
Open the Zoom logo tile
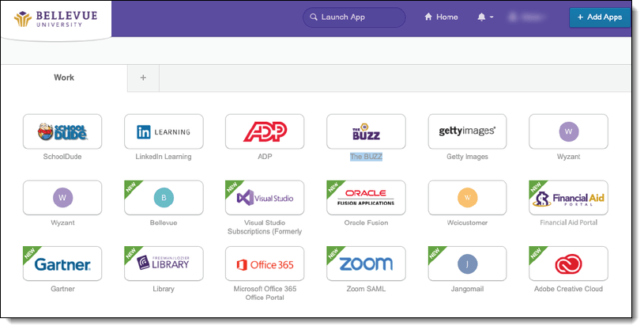[366, 264]
